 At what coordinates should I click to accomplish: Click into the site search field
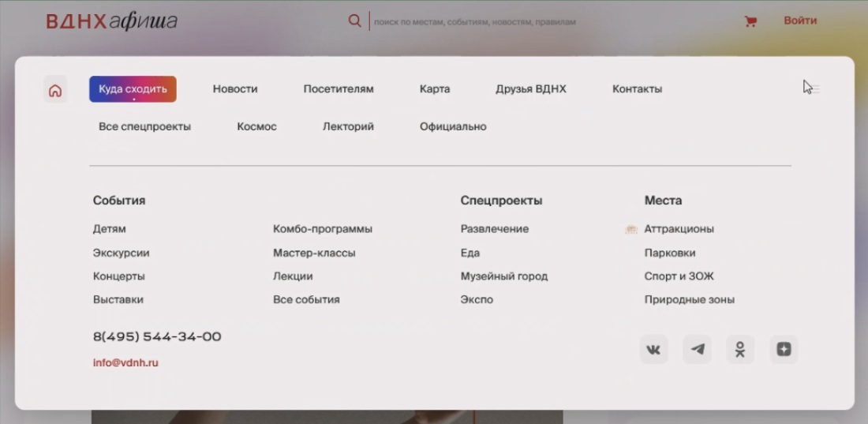475,22
